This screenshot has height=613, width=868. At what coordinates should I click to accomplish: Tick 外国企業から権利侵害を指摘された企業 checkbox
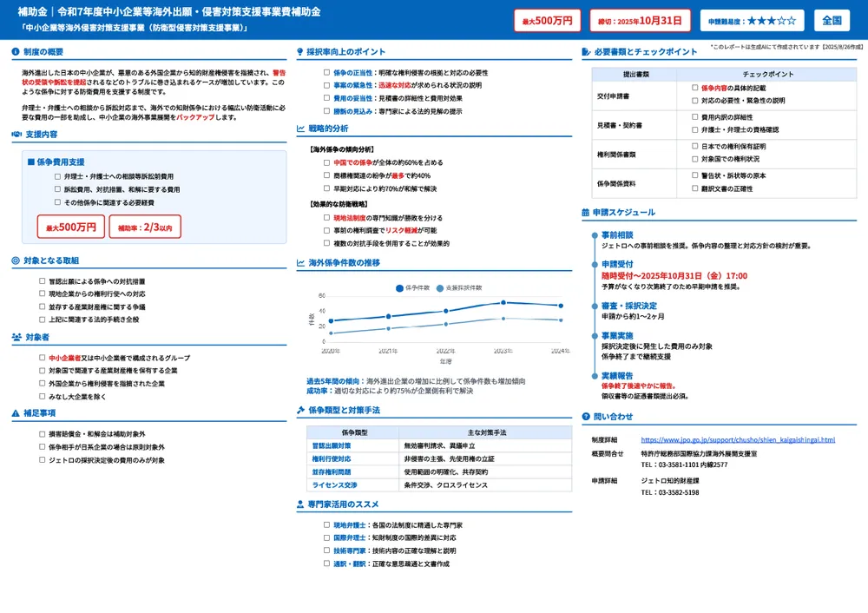[42, 383]
